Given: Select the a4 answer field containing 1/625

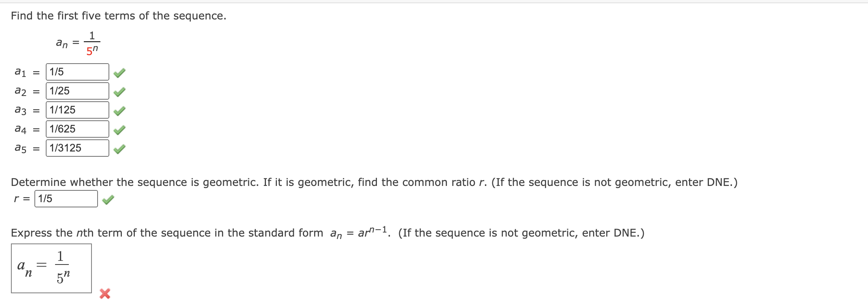Looking at the screenshot, I should pos(78,129).
